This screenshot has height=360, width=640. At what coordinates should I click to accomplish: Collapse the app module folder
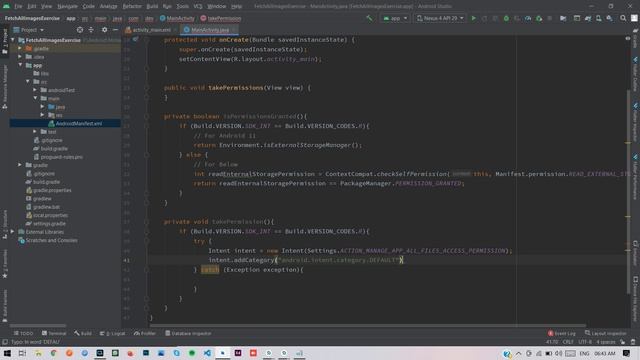pos(20,65)
